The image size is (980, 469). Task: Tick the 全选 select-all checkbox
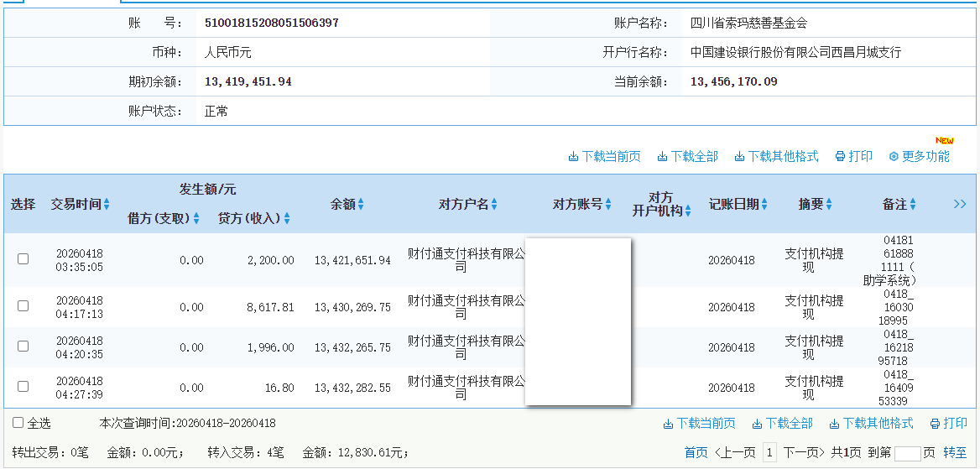(x=18, y=423)
